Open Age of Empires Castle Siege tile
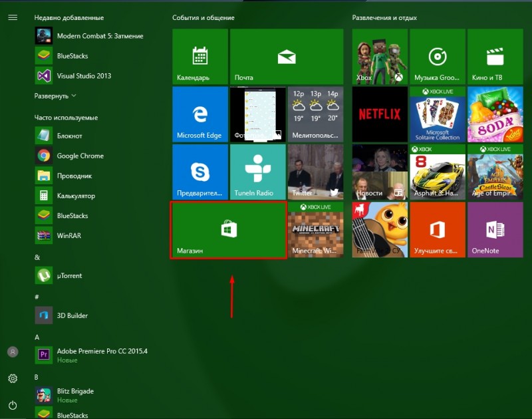 point(495,172)
